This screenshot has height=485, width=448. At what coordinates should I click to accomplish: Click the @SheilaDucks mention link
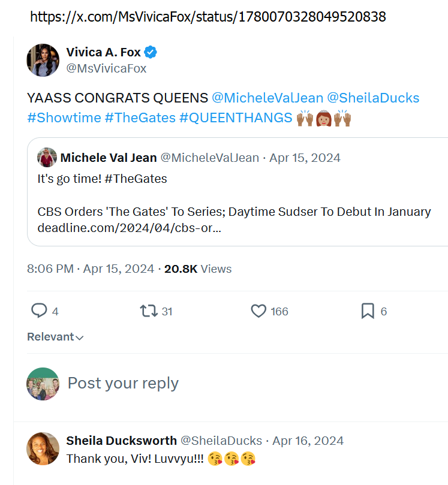pos(373,98)
